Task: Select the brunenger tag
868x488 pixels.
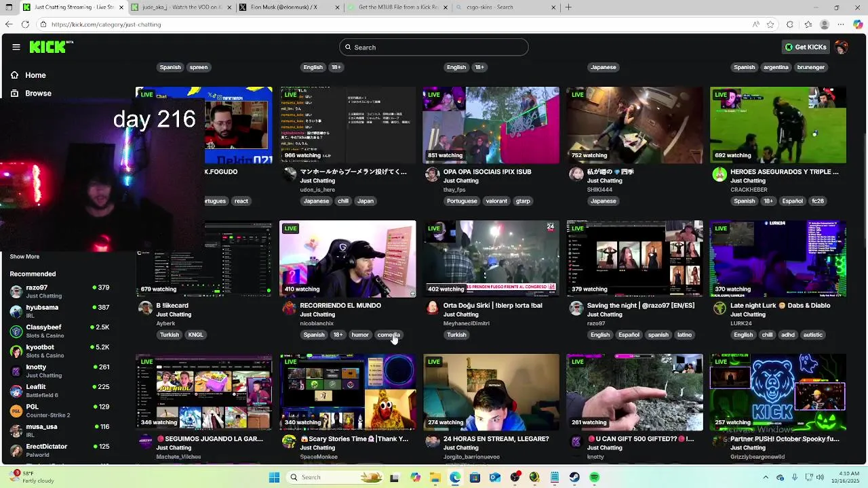Action: [811, 67]
